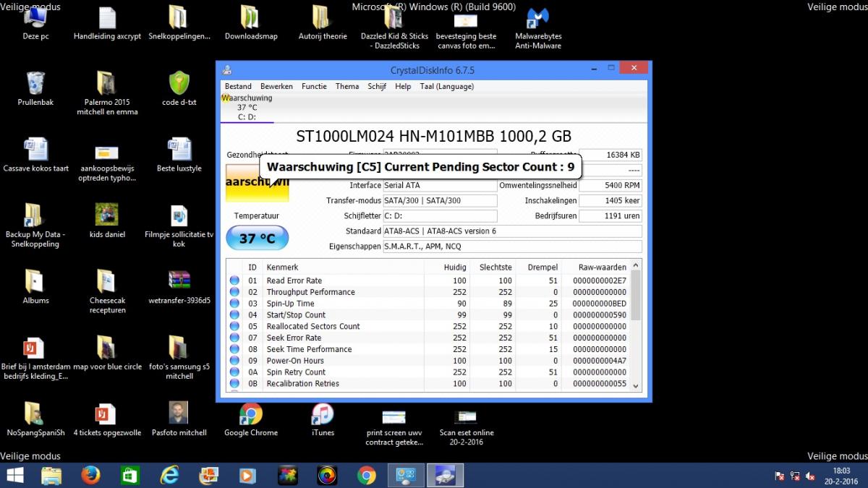
Task: Select the Prullenbak recycle bin icon
Action: pyautogui.click(x=35, y=89)
